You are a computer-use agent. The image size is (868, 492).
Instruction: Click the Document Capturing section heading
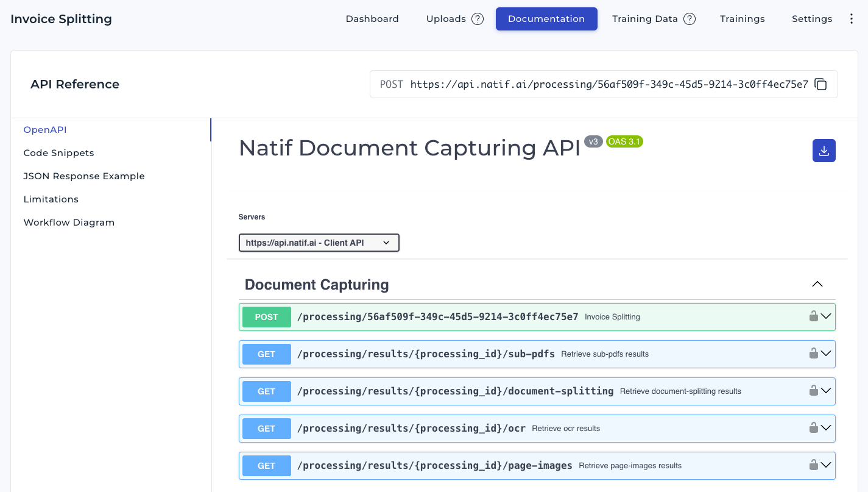coord(317,285)
